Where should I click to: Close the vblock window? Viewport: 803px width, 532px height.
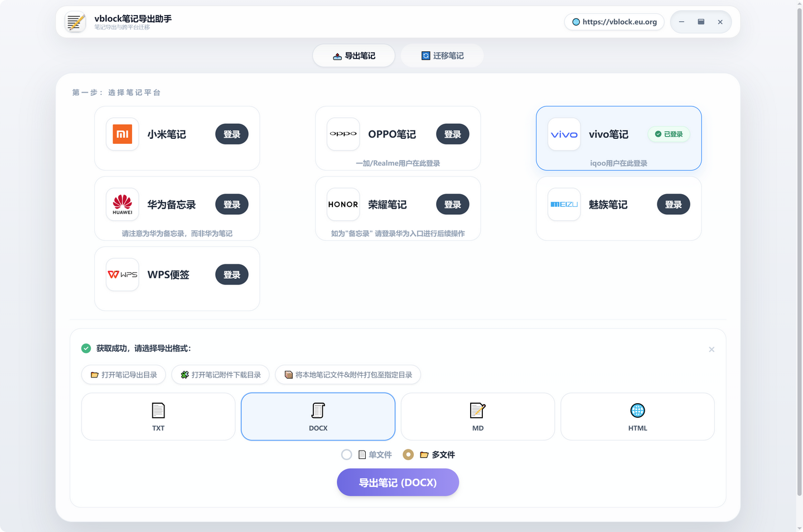(x=720, y=22)
